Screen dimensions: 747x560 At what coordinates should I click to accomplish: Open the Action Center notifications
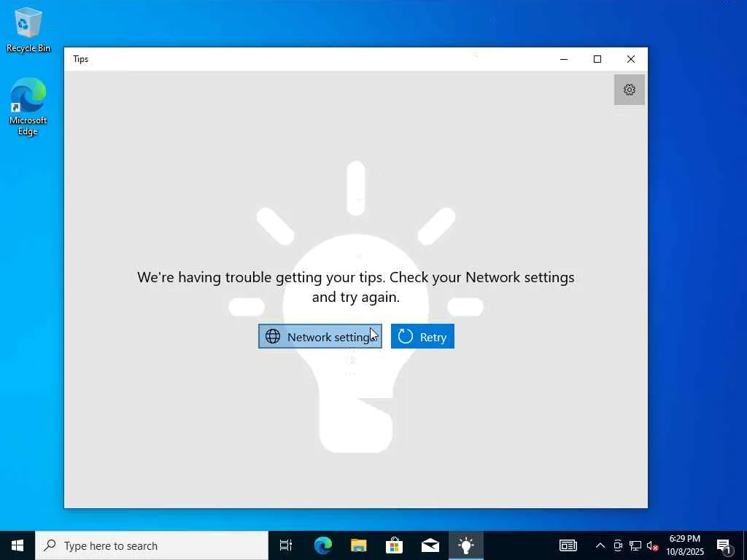coord(724,545)
